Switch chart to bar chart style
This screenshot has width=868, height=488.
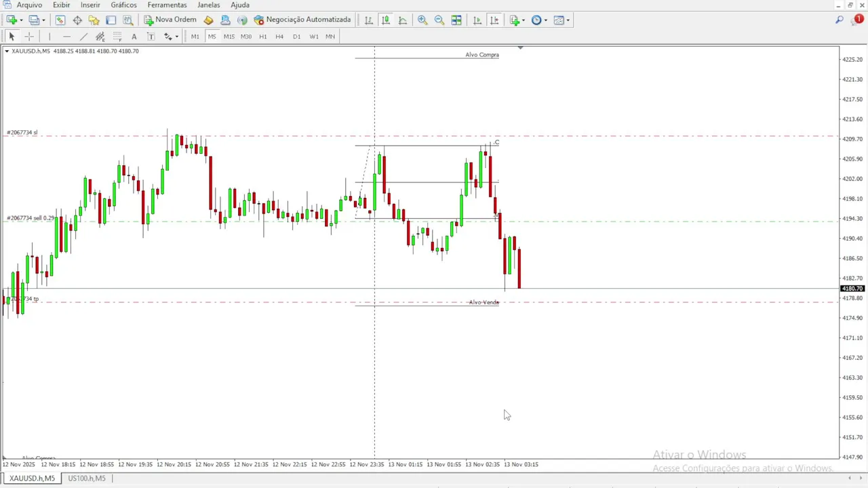point(369,20)
